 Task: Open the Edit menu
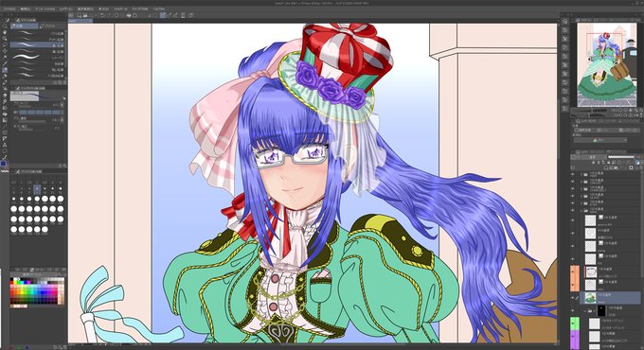[x=25, y=9]
